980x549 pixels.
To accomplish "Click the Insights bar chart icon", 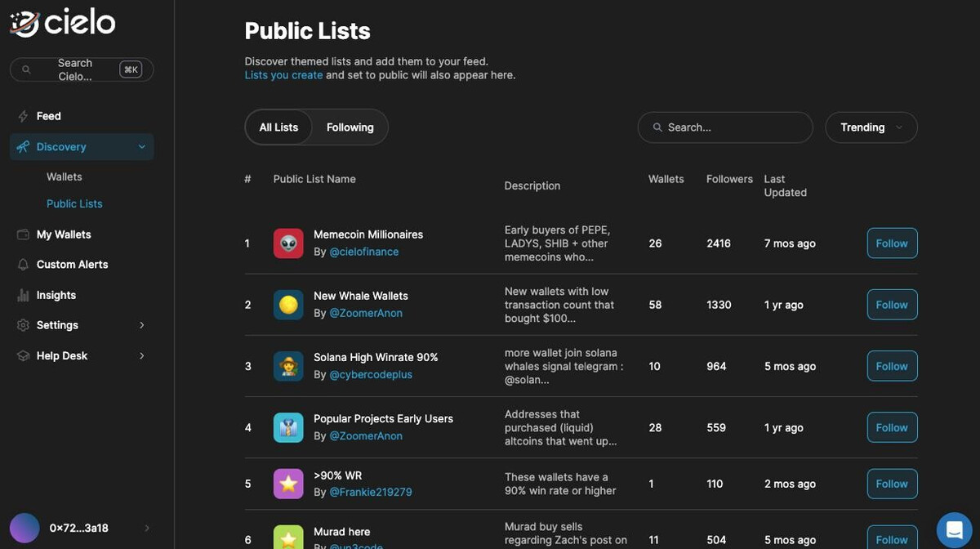I will pos(23,295).
